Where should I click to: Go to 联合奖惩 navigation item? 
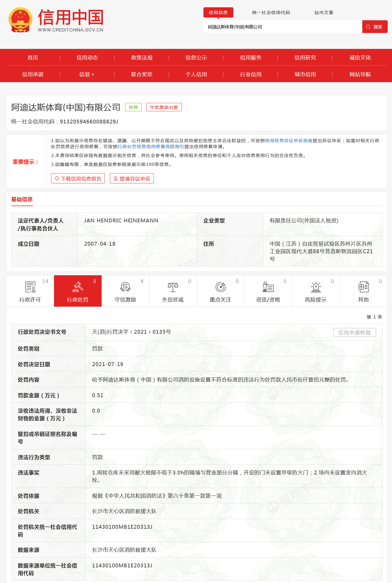coord(142,74)
